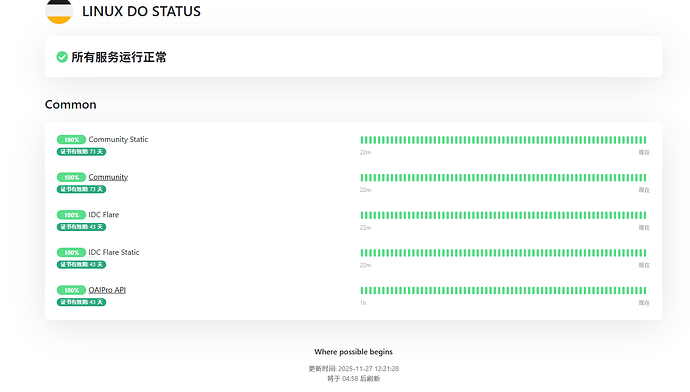Click the certificate validity badge under IDC Flare
Viewport: 690px width, 392px height.
click(x=81, y=227)
